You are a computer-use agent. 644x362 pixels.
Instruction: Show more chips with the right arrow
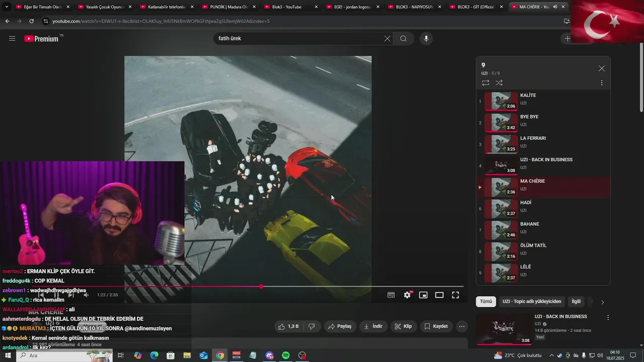click(602, 302)
